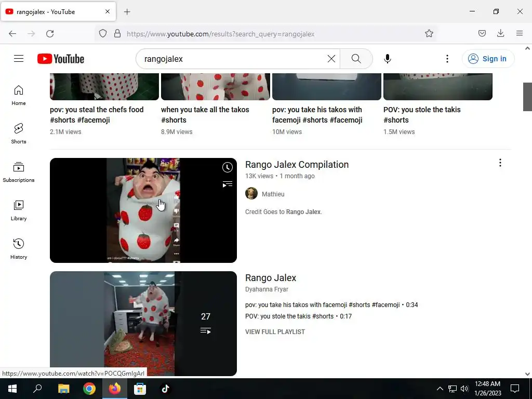Open Windows Start menu

[12, 389]
